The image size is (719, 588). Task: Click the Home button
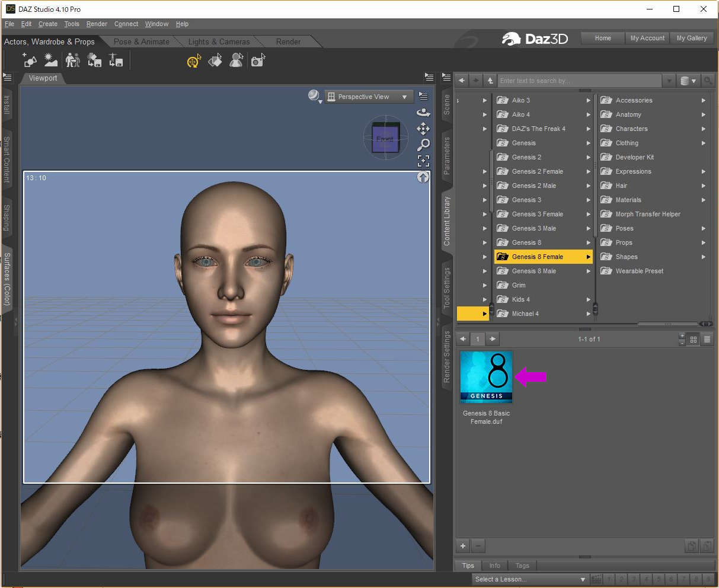[603, 38]
